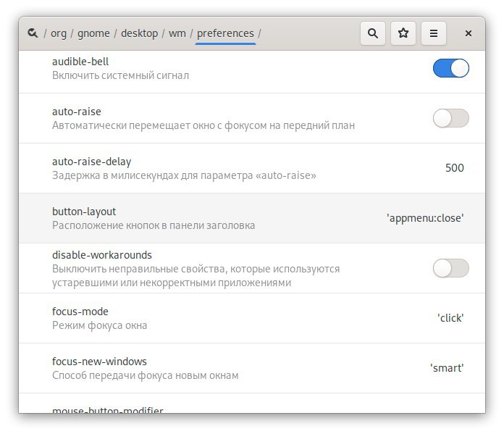Turn off the audible-bell switch
The image size is (504, 434).
(x=450, y=68)
